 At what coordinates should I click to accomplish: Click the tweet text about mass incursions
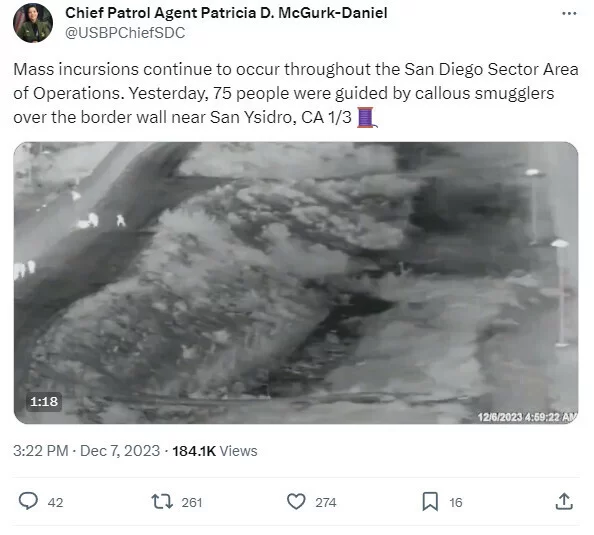(x=296, y=93)
